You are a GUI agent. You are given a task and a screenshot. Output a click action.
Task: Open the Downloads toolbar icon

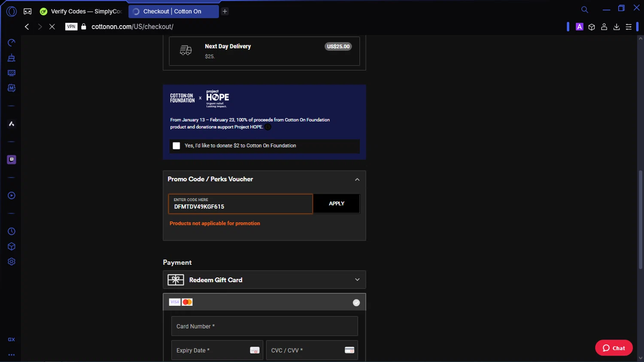[x=617, y=27]
